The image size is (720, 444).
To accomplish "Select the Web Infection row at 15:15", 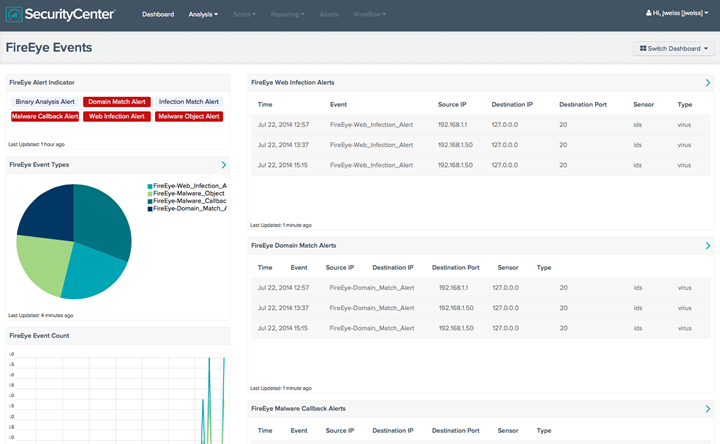I will point(480,165).
